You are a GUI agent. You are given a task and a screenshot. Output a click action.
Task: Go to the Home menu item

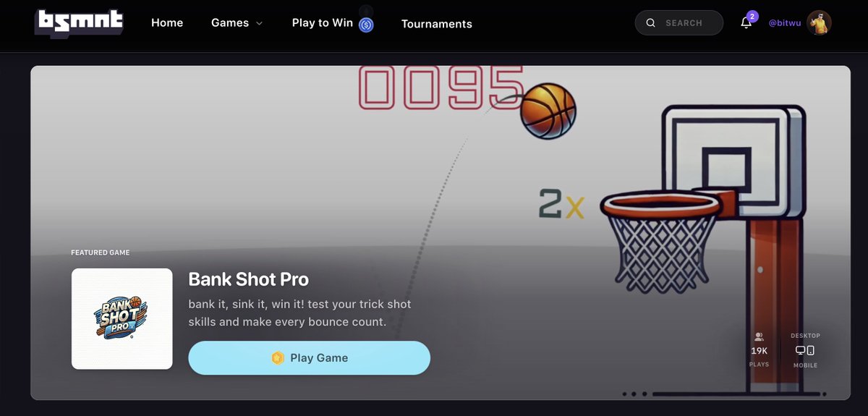coord(167,23)
